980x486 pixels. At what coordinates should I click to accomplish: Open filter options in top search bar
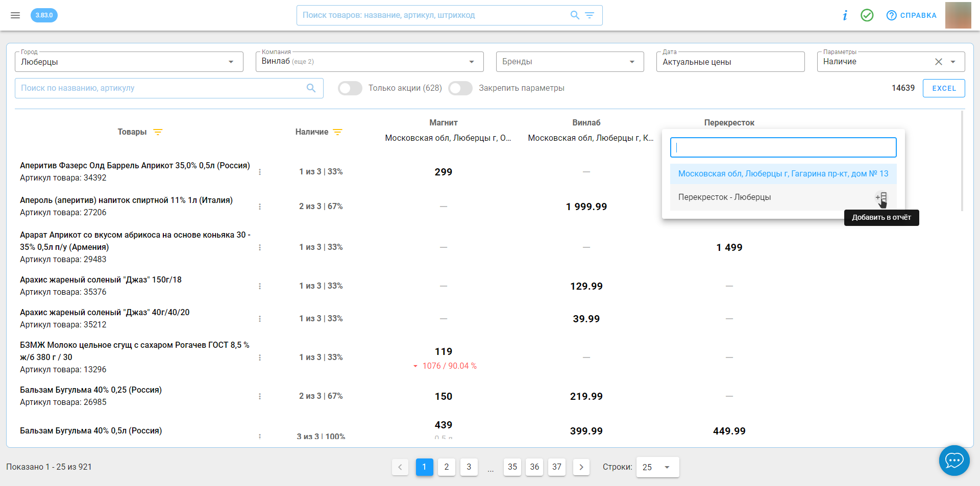pos(590,15)
